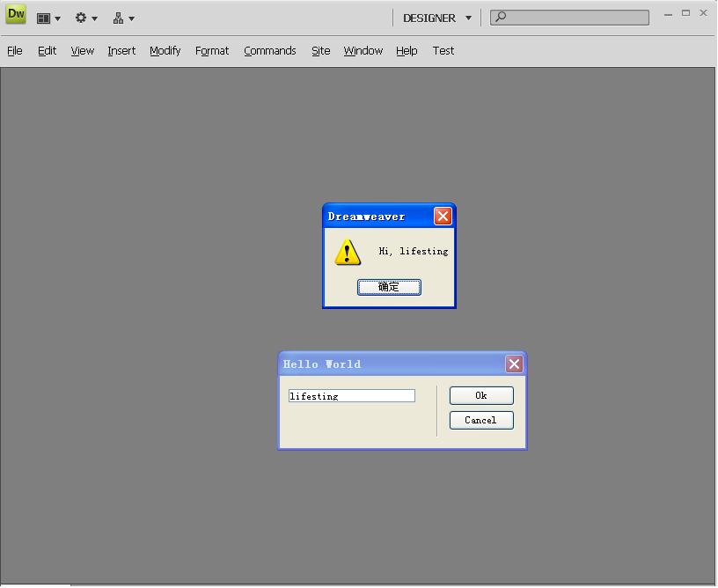718x588 pixels.
Task: Open the Insert menu
Action: [121, 51]
